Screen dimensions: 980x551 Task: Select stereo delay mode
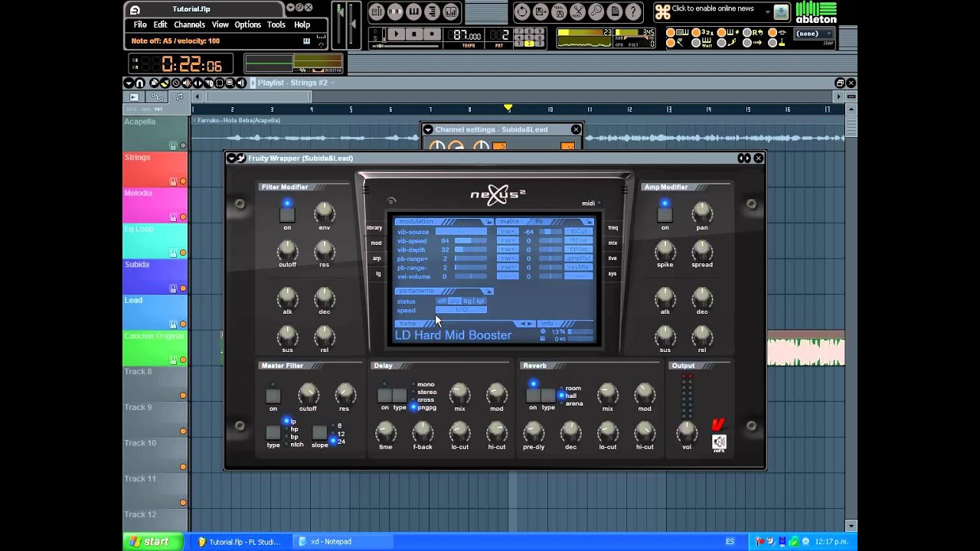[x=424, y=392]
